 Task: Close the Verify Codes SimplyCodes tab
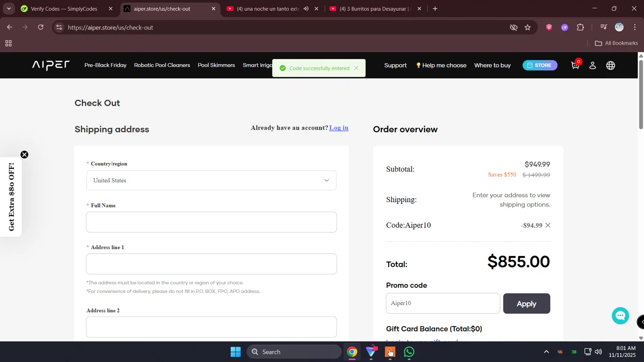(110, 9)
